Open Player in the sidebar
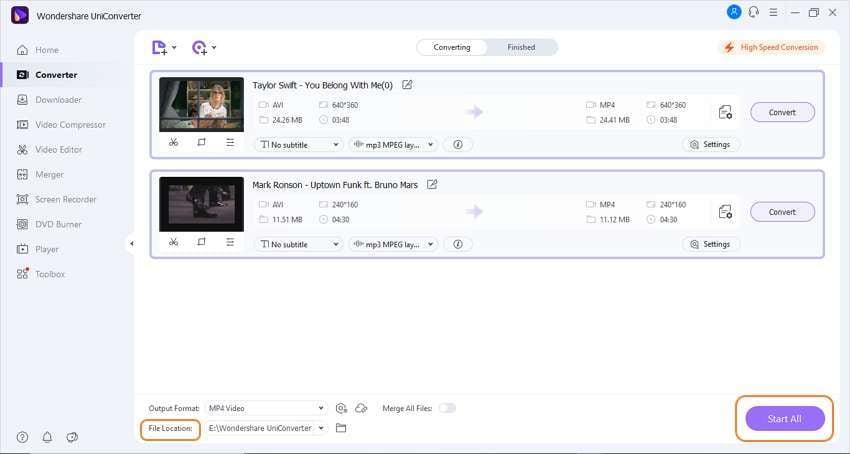This screenshot has width=850, height=454. click(38, 250)
